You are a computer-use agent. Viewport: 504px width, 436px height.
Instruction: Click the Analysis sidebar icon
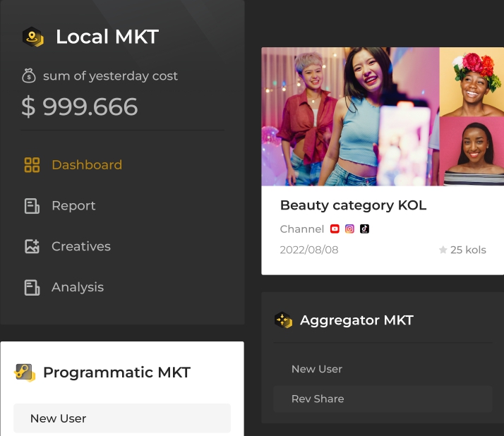32,288
